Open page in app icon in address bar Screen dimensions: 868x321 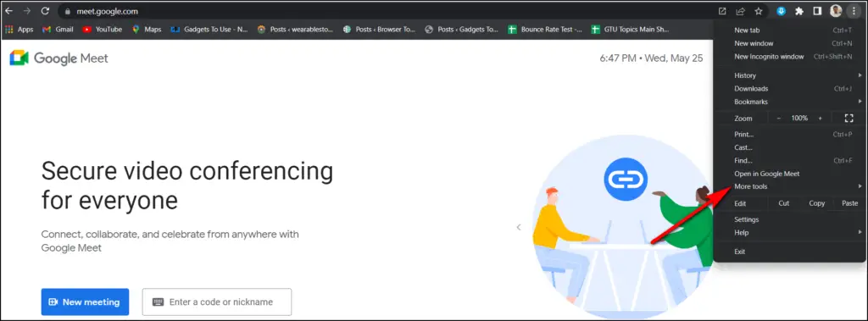[722, 11]
